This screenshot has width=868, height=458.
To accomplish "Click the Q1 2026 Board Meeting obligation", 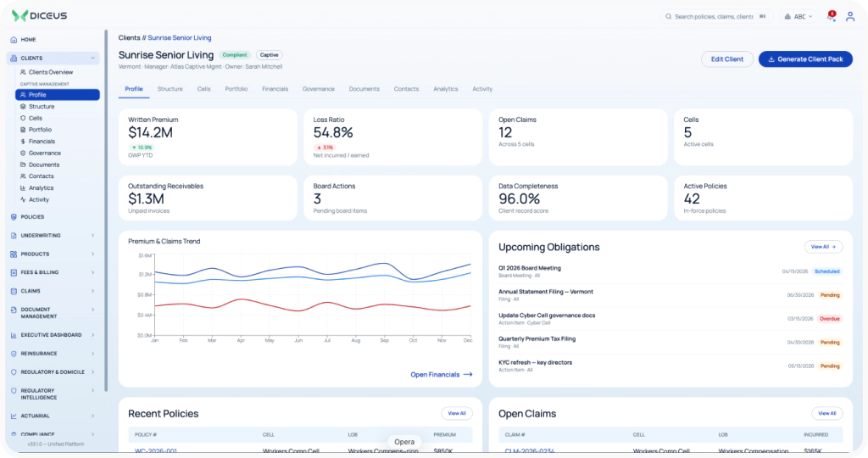I will [670, 271].
